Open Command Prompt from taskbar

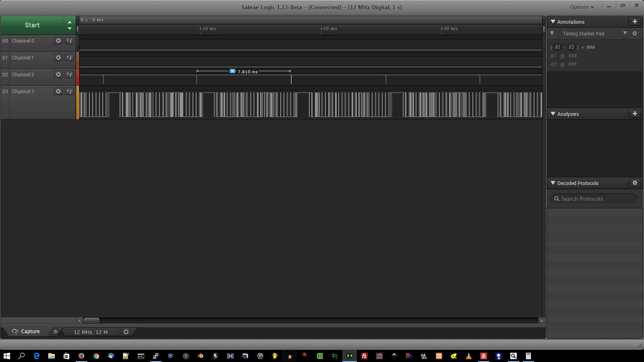pos(141,356)
